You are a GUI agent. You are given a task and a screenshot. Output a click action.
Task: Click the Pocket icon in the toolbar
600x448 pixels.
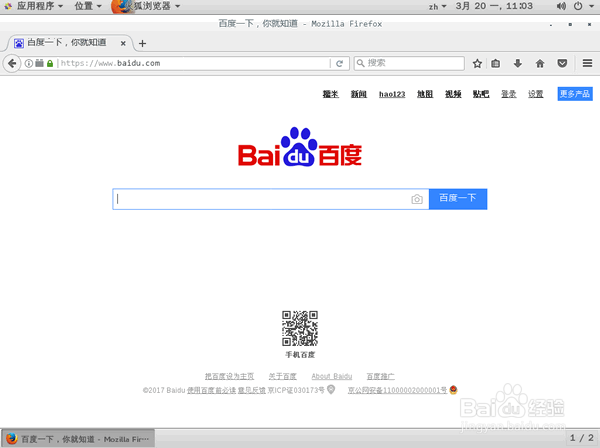[562, 64]
